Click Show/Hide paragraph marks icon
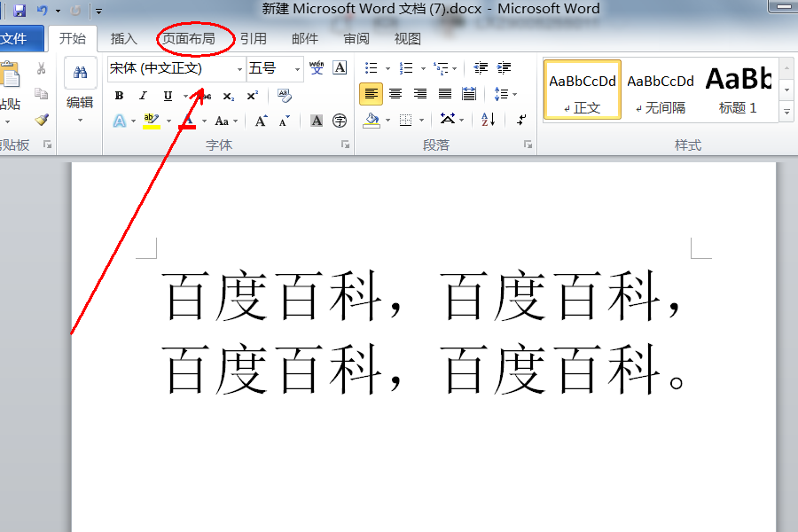798x532 pixels. click(x=521, y=121)
